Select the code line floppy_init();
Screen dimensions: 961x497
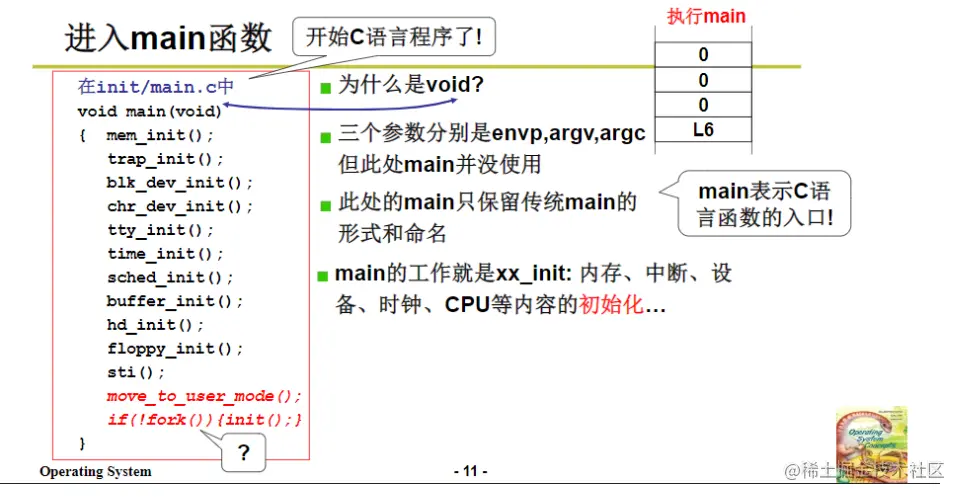(175, 349)
